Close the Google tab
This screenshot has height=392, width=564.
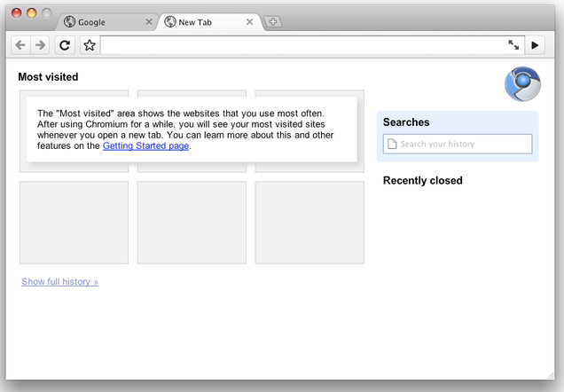(x=149, y=22)
